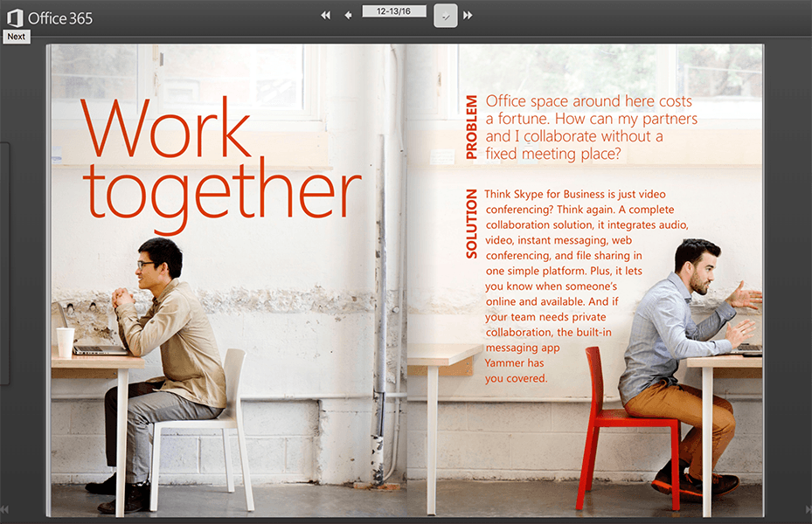Click the small arrow at the bottom-left corner

click(4, 509)
